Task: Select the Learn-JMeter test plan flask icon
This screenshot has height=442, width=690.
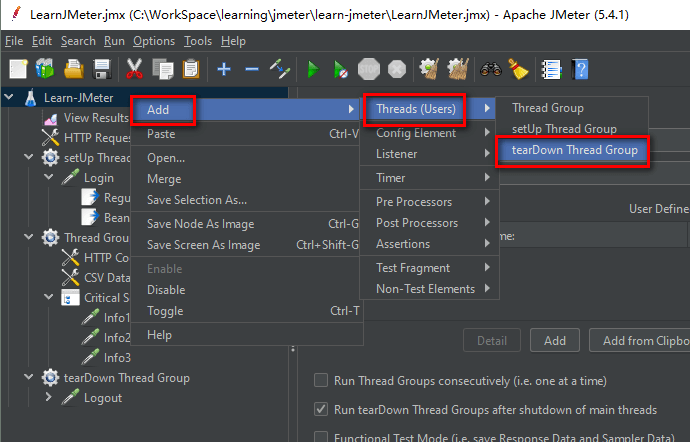Action: (30, 98)
